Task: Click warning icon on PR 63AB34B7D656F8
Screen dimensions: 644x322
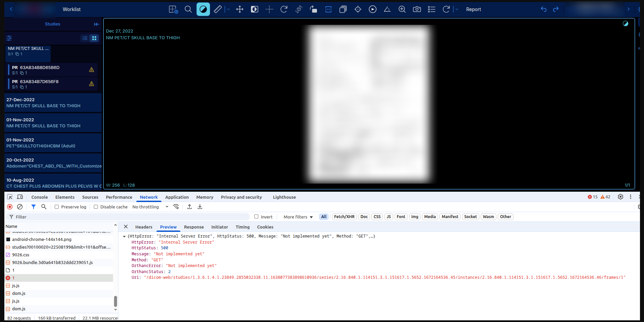Action: pos(92,84)
